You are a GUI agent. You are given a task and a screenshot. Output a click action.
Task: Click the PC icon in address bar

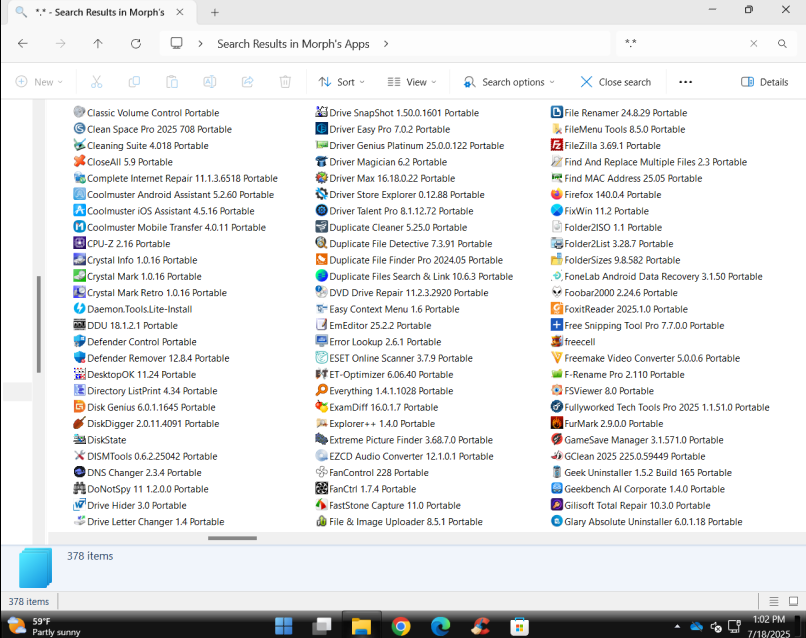[176, 43]
